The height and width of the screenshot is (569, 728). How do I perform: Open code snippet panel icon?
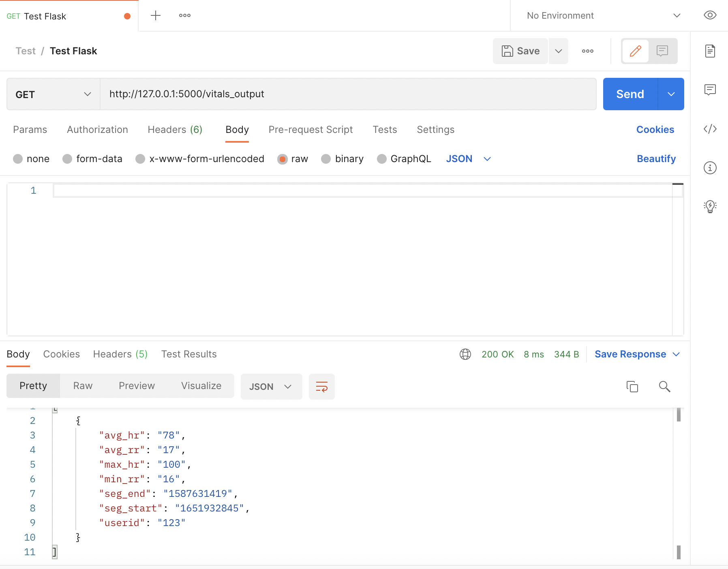[710, 129]
